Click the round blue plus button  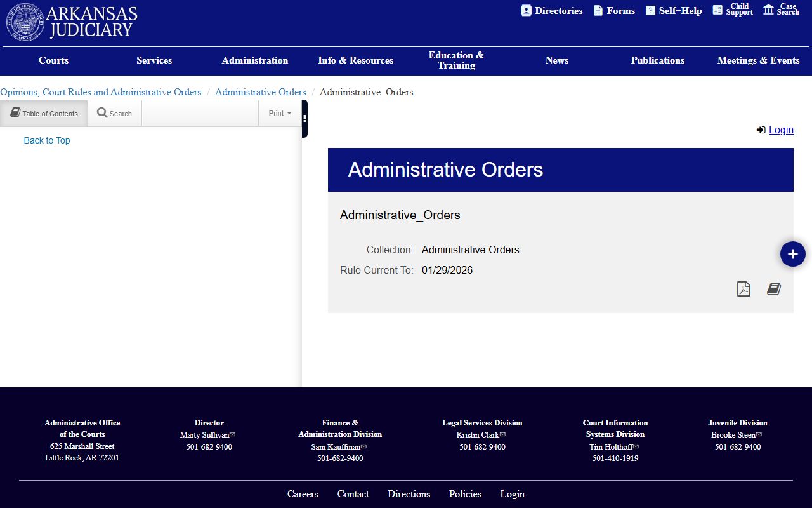(793, 254)
